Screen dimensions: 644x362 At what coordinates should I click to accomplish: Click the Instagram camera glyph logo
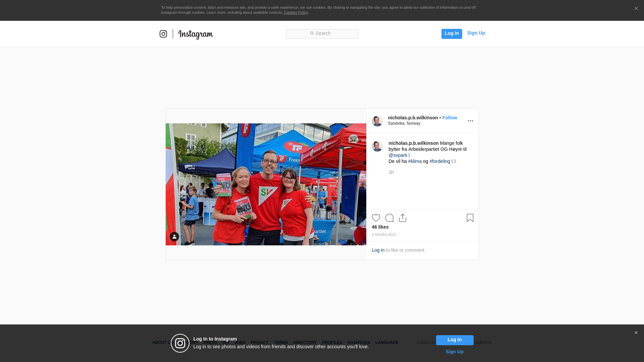tap(163, 34)
